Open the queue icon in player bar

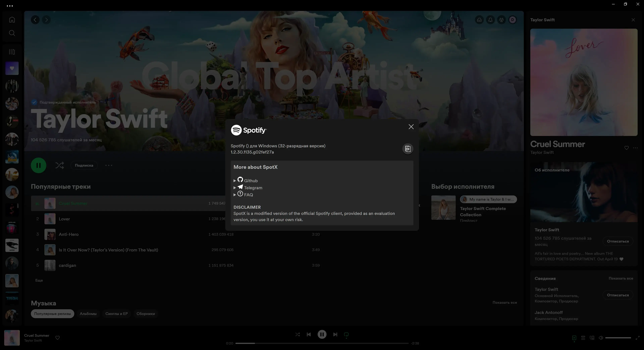[x=583, y=338]
